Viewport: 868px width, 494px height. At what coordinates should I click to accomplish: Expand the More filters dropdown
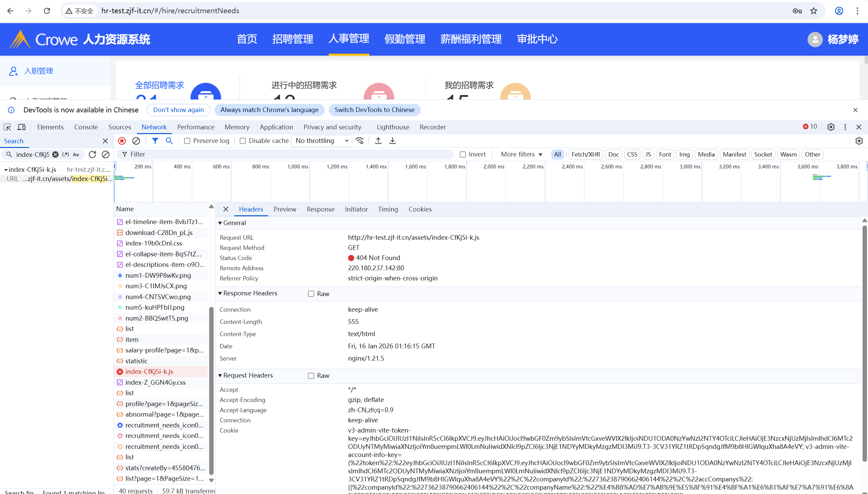point(521,154)
